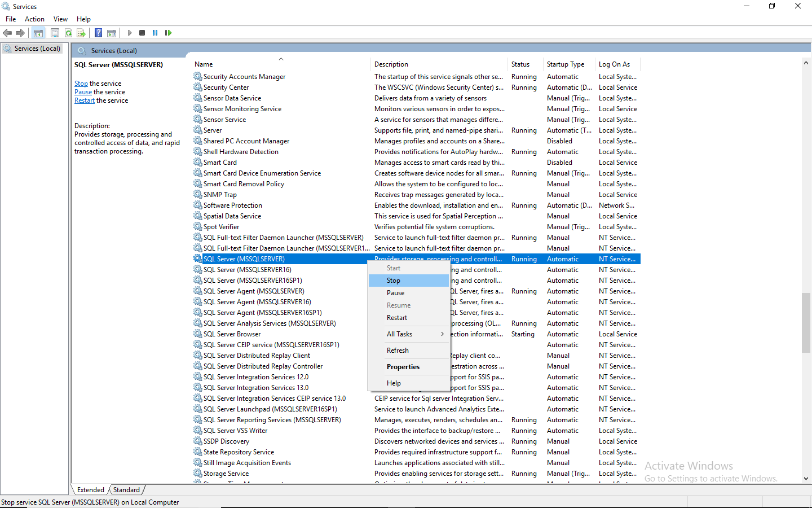Click gear icon beside SQL Server Browser
Screen dimensions: 812x508
197,334
